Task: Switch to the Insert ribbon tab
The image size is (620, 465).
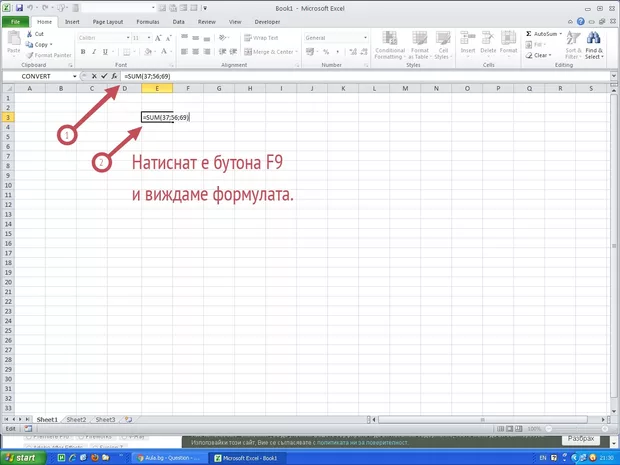Action: [x=72, y=22]
